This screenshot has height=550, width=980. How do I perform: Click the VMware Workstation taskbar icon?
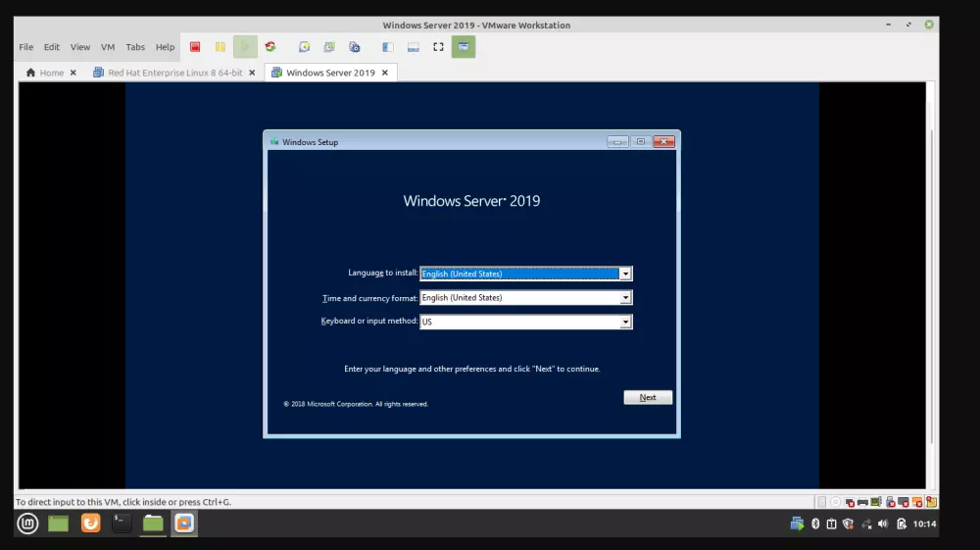click(x=184, y=524)
